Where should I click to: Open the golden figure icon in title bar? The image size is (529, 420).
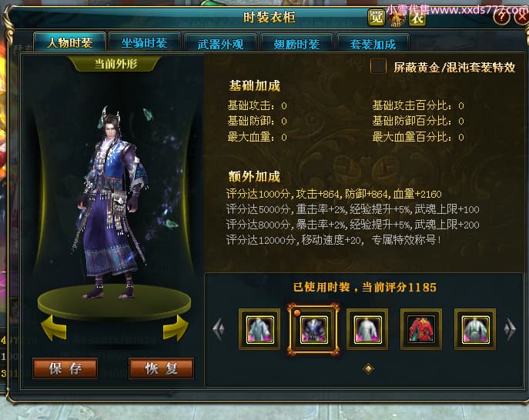tap(397, 18)
